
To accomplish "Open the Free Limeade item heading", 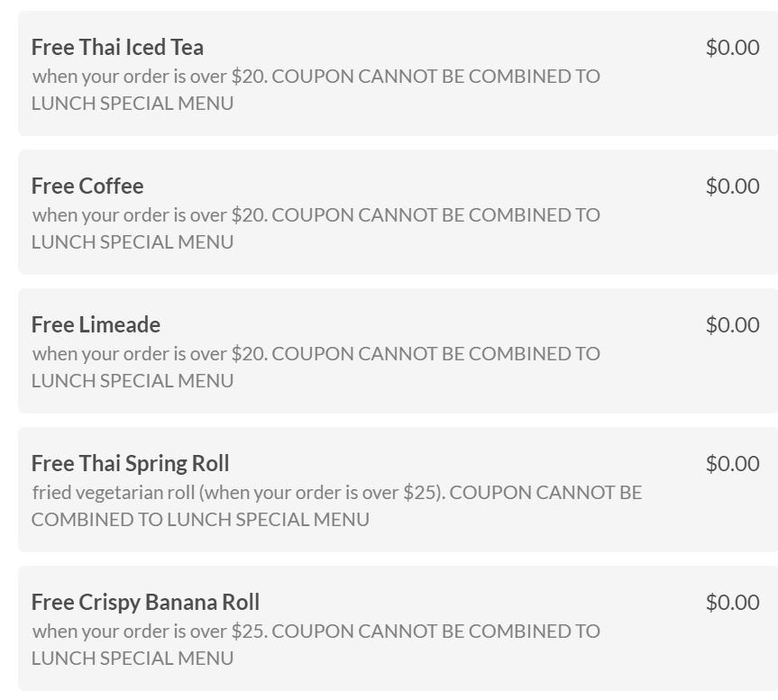I will click(x=96, y=324).
